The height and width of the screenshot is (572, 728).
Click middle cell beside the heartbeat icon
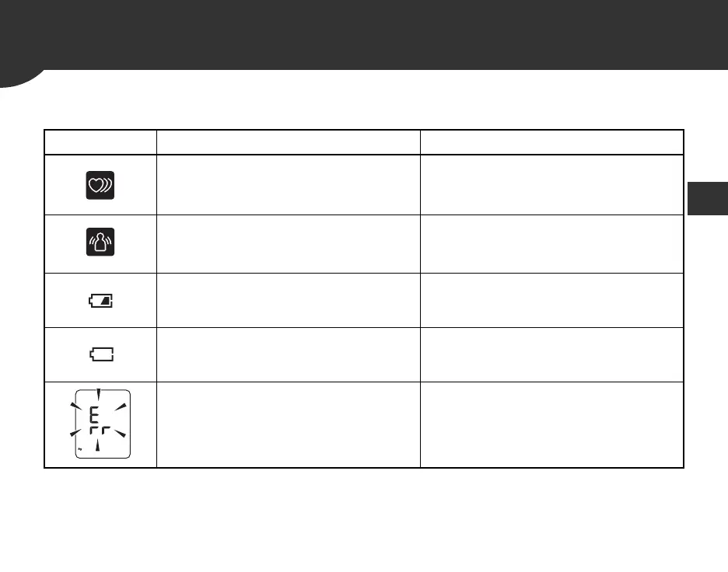coord(288,185)
